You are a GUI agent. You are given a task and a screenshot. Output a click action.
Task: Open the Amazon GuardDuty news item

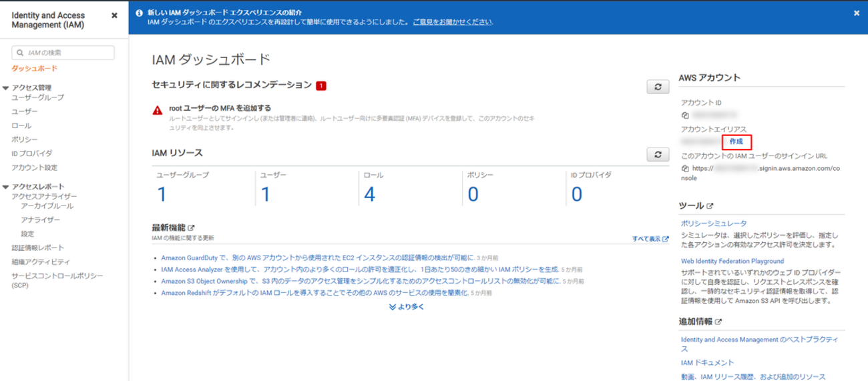[318, 257]
